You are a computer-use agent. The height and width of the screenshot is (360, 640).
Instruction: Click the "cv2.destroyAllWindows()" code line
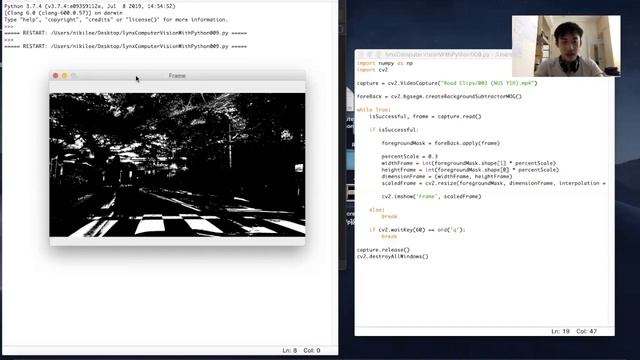[393, 256]
